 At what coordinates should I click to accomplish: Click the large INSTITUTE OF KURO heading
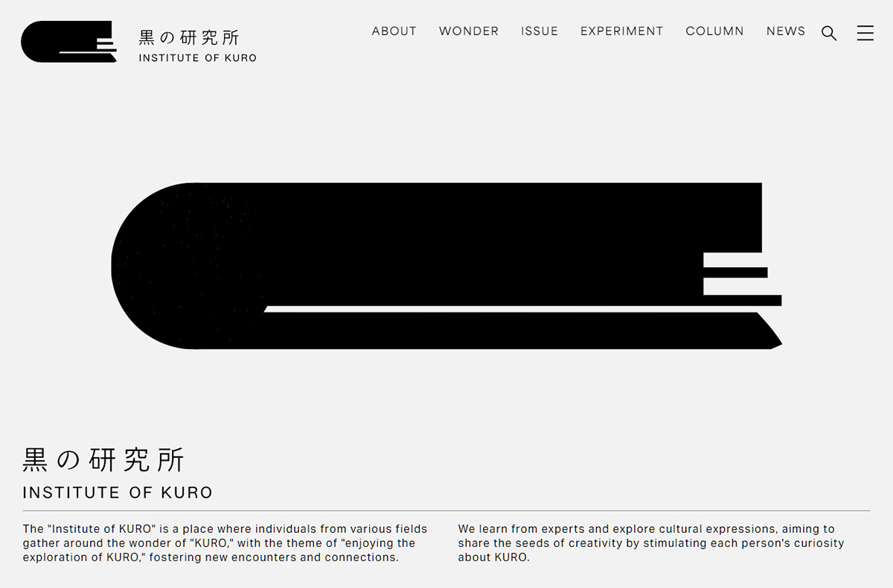coord(118,493)
